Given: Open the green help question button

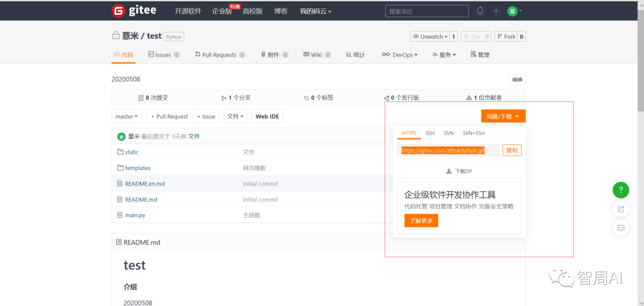Looking at the screenshot, I should coord(621,190).
